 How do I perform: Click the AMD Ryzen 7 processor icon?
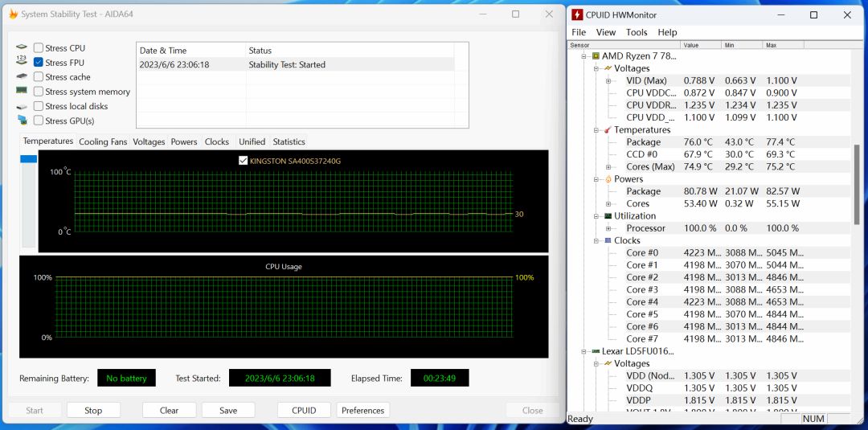coord(596,56)
